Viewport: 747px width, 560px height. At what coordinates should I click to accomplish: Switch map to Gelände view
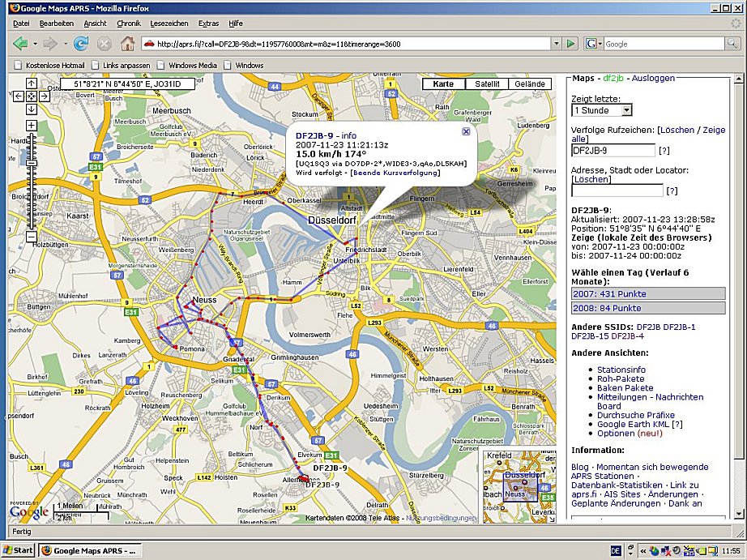[x=530, y=84]
